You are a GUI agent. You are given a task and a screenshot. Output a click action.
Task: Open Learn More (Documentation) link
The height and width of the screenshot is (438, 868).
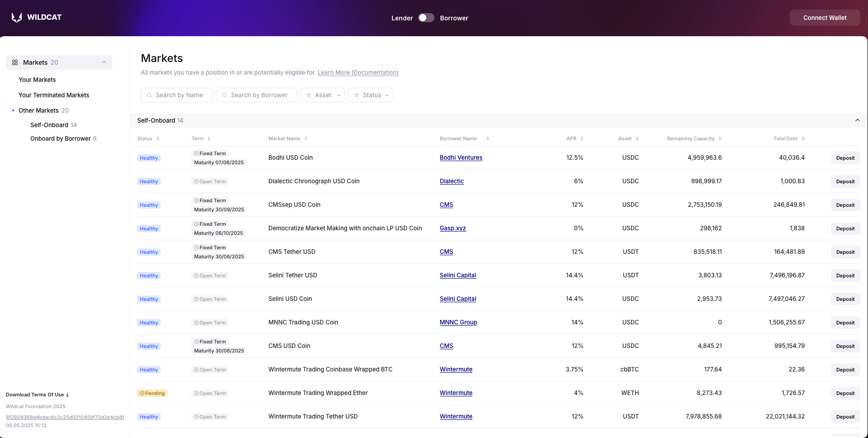coord(358,72)
